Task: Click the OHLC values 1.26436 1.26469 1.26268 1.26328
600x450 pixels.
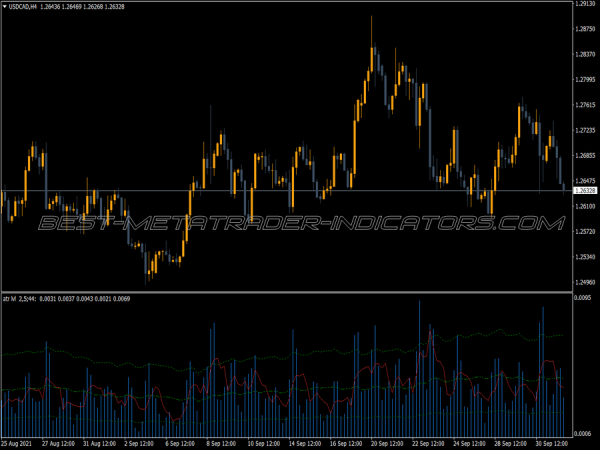Action: tap(82, 7)
